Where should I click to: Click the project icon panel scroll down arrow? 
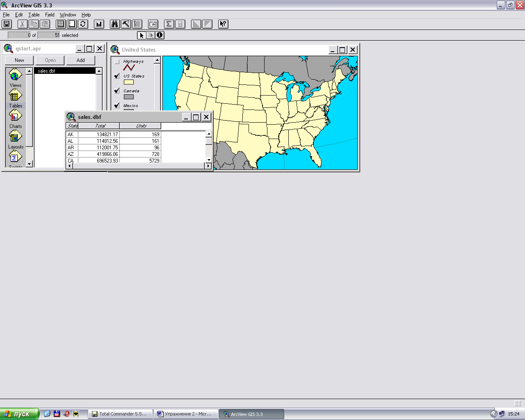(29, 164)
